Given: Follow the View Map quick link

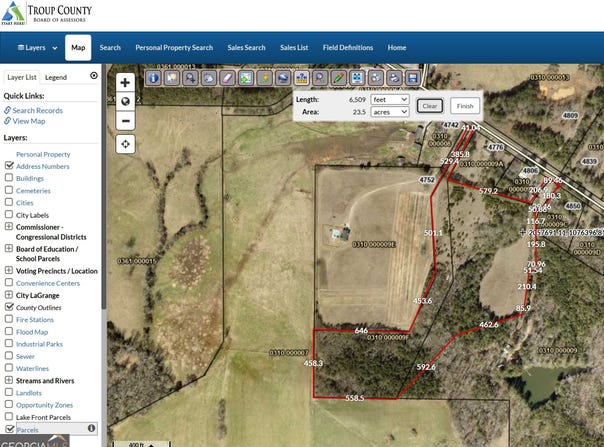Looking at the screenshot, I should point(29,121).
